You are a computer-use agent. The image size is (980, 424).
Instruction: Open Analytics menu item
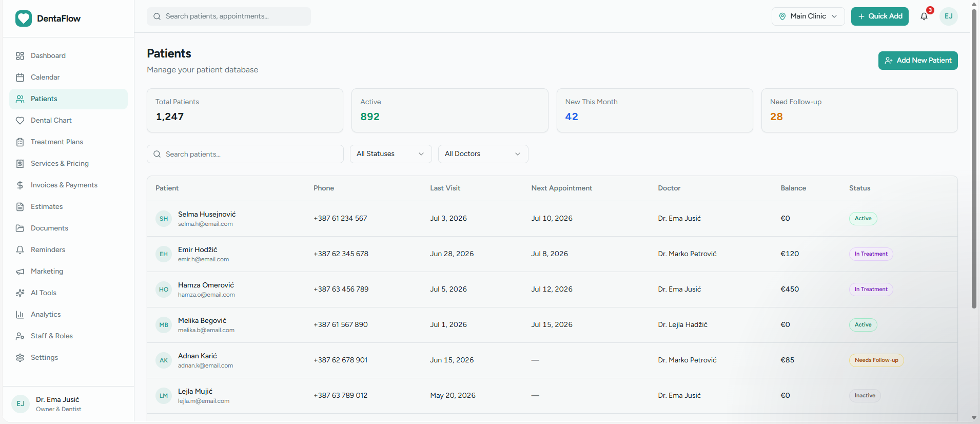[68, 315]
